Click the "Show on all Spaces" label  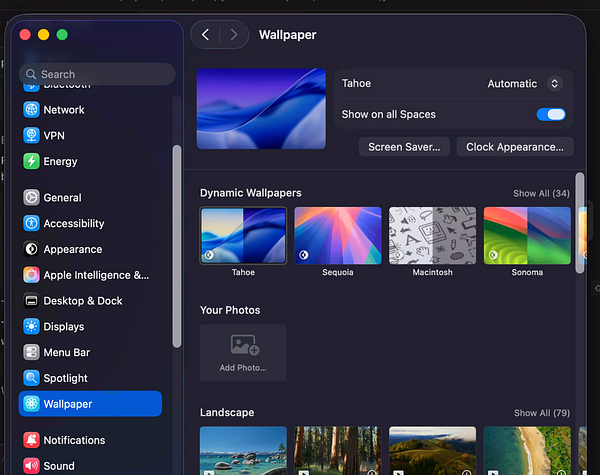point(388,114)
